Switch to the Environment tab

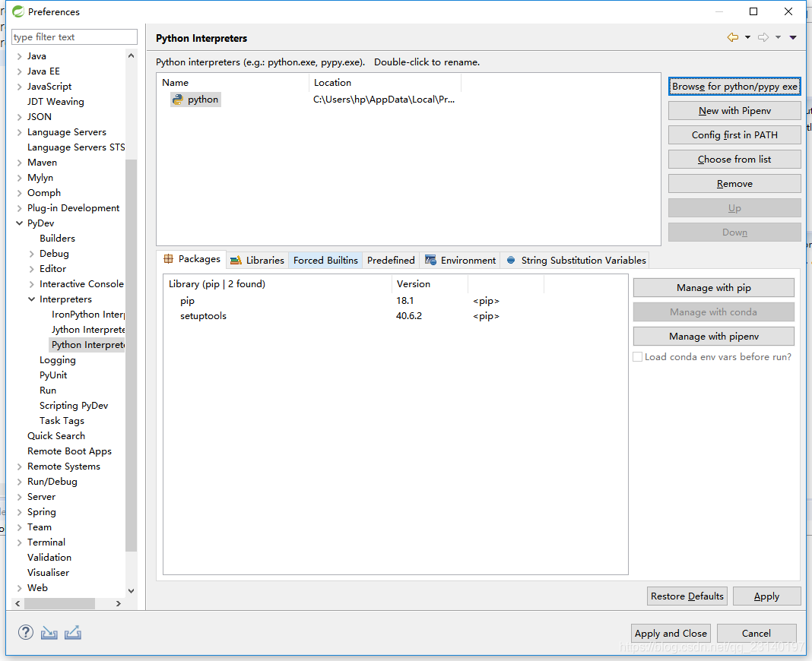tap(461, 261)
